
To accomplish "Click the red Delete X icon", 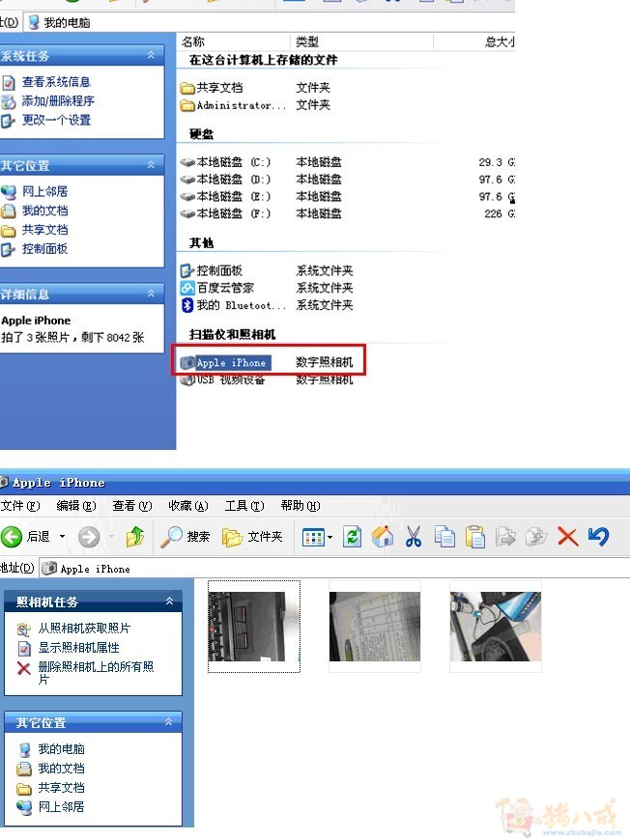I will click(567, 537).
